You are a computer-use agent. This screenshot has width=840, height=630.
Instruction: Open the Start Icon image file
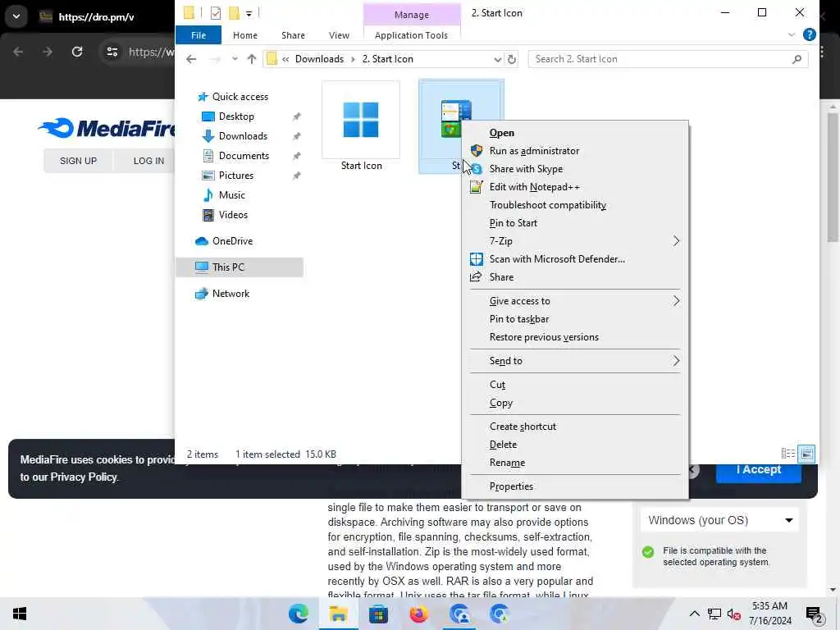point(361,127)
